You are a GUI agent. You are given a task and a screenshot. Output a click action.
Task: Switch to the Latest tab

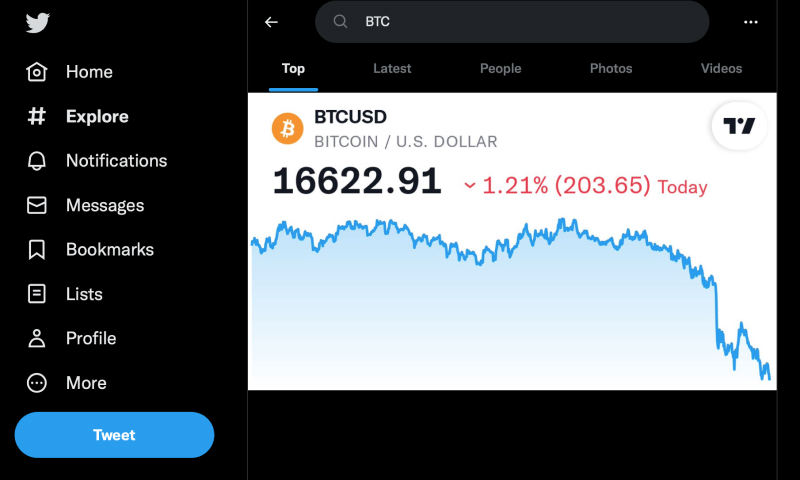[x=392, y=68]
